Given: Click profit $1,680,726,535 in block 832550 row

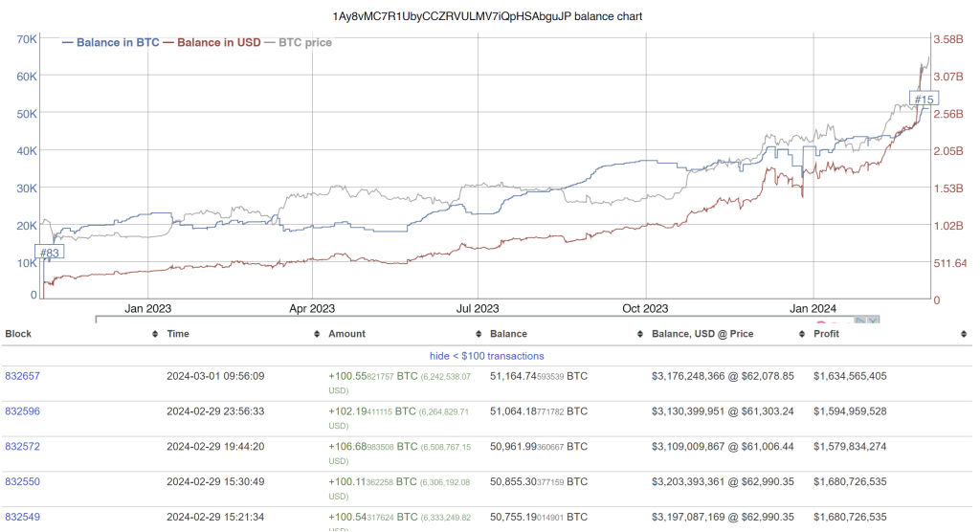Looking at the screenshot, I should [850, 482].
